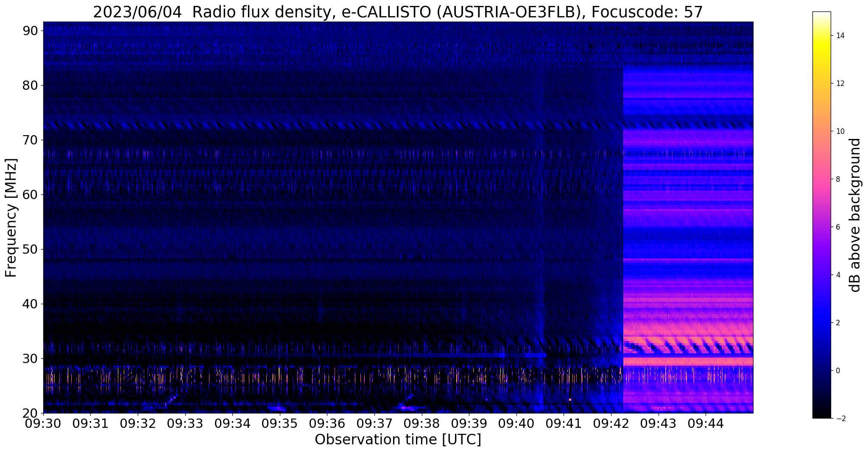Screen dimensions: 868x452
Task: Click the 09:35 time tick label
Action: [x=280, y=424]
